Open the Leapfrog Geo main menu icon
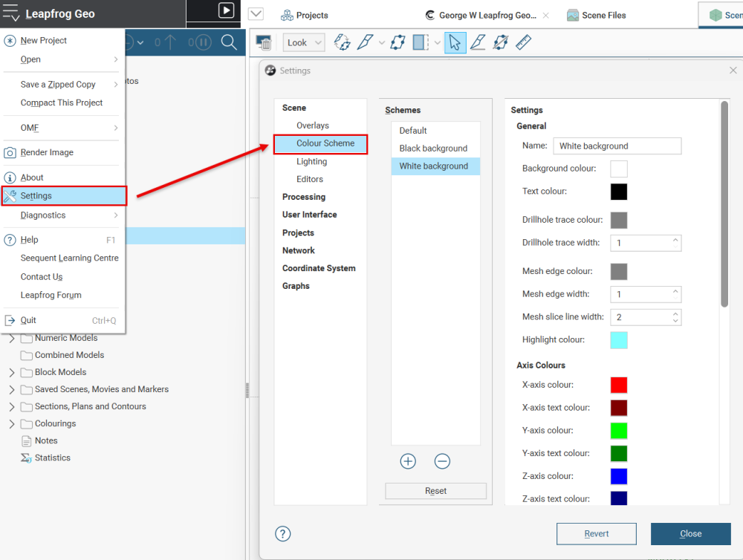This screenshot has width=743, height=560. coord(10,13)
